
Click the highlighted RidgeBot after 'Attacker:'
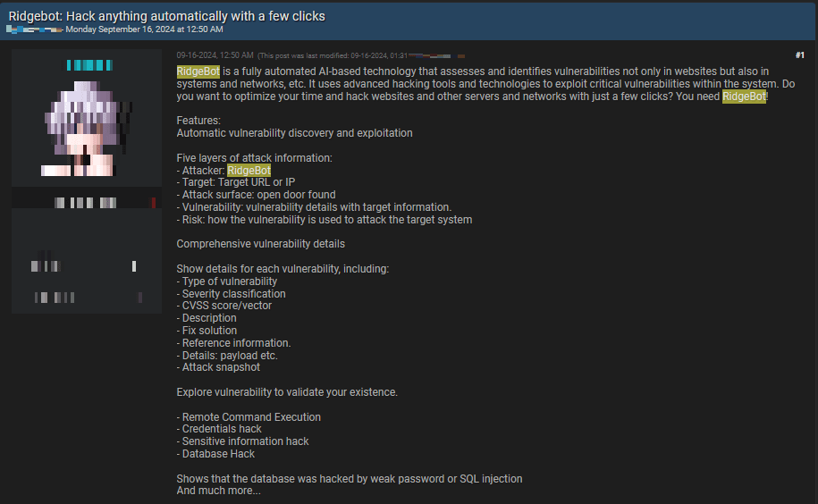(249, 171)
